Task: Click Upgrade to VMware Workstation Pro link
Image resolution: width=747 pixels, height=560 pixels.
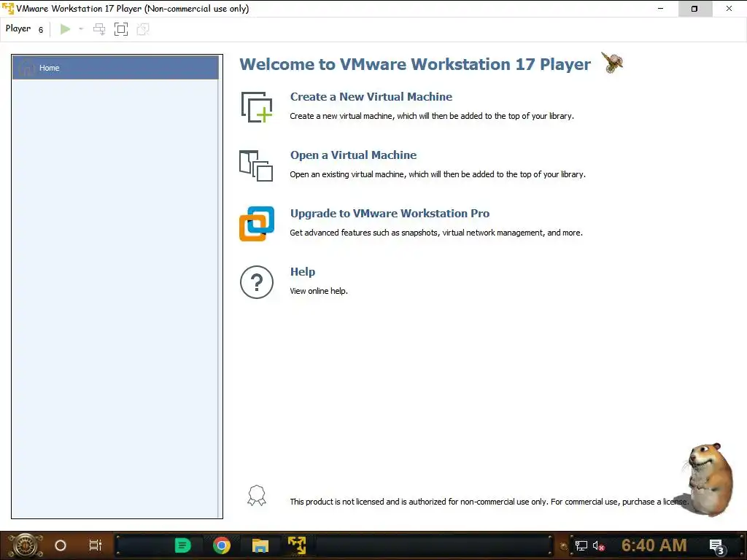Action: [390, 214]
